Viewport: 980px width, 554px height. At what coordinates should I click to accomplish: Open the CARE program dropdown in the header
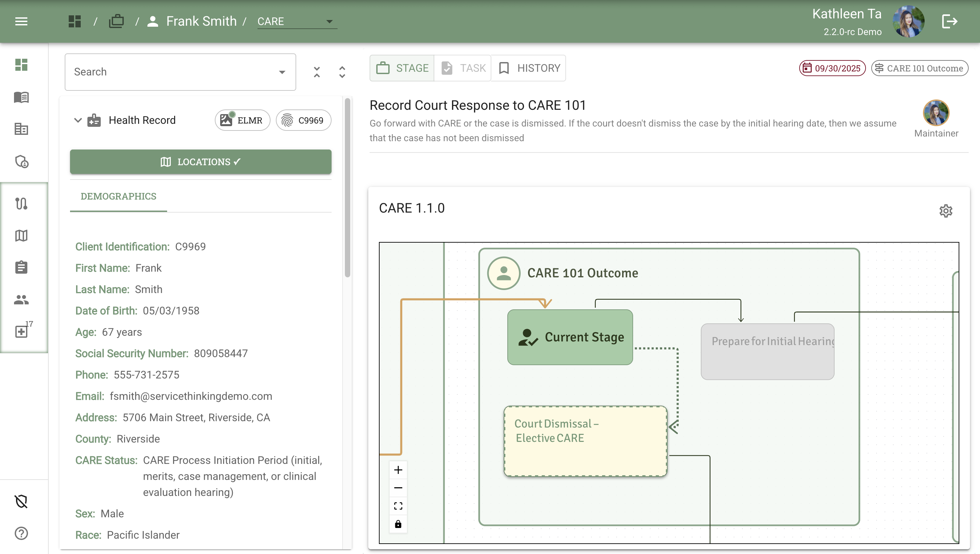297,21
